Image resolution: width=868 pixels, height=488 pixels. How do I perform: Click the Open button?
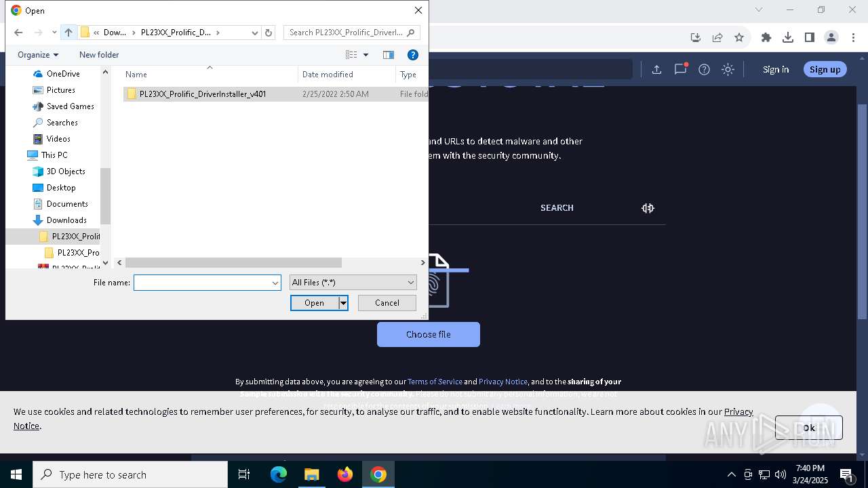(x=314, y=303)
